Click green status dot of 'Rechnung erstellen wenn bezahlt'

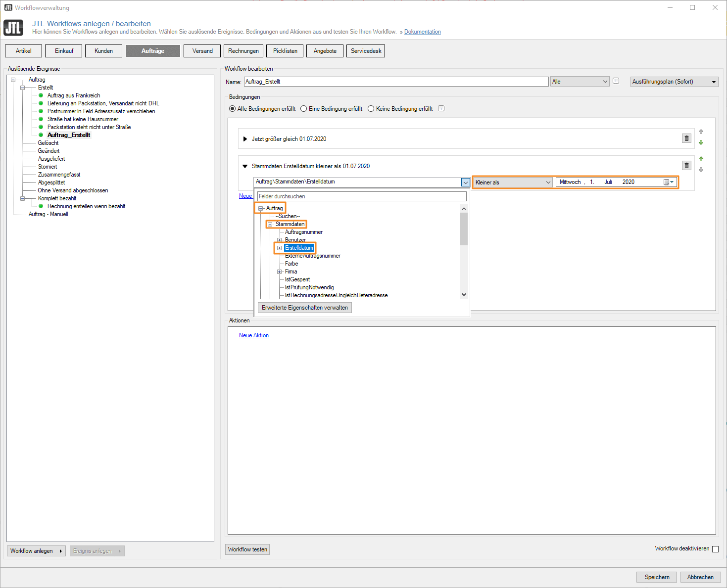point(41,206)
